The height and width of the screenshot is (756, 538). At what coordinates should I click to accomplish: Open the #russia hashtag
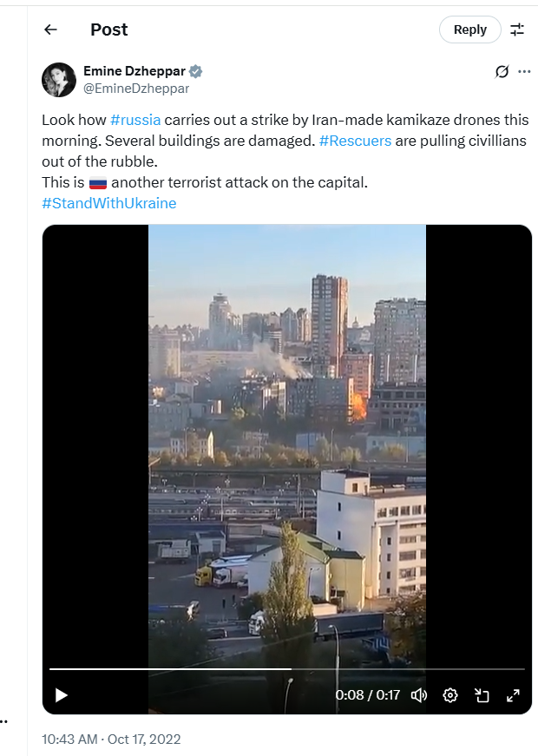click(x=135, y=121)
